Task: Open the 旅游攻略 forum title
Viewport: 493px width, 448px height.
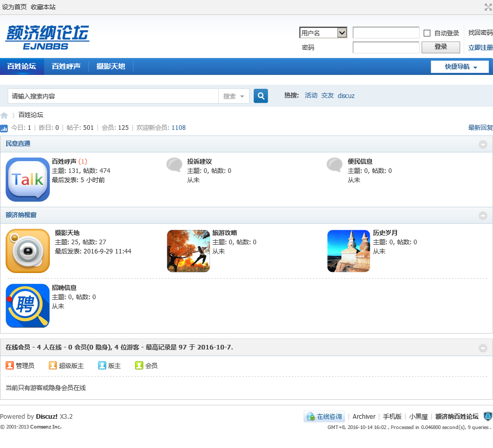Action: click(x=224, y=233)
